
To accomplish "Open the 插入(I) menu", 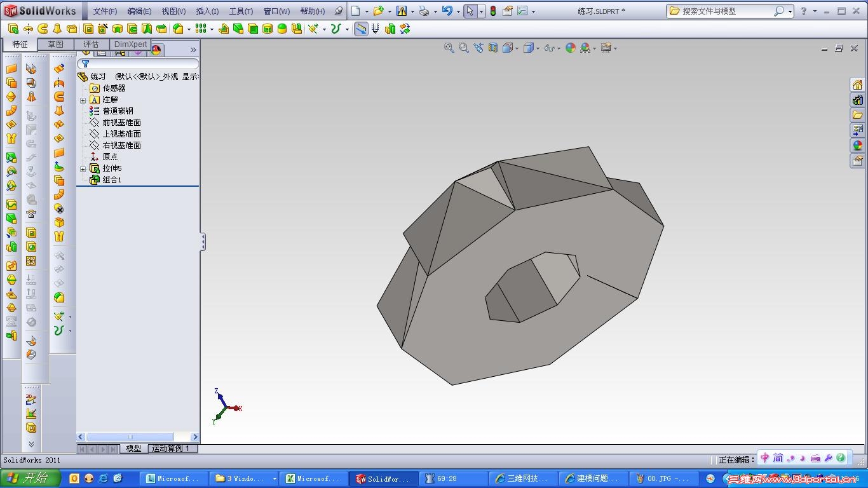I will coord(207,11).
